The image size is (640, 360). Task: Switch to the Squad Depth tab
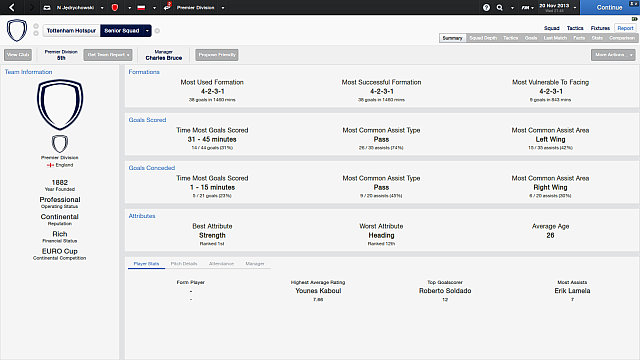click(483, 38)
